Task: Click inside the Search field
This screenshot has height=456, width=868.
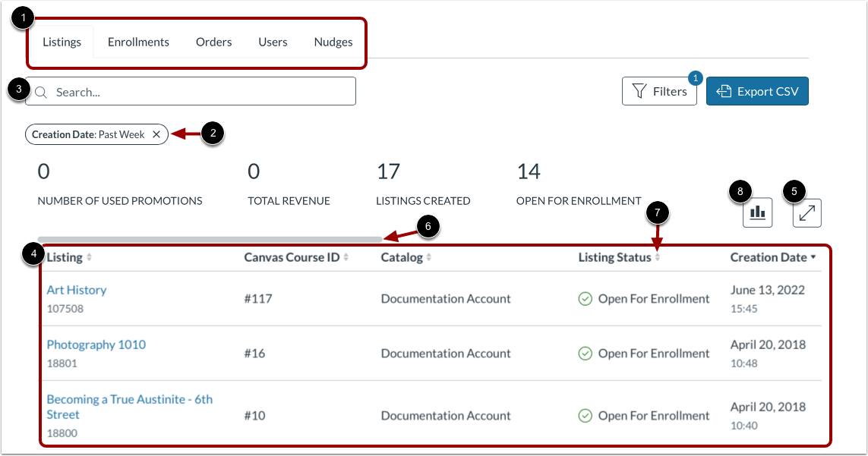Action: pos(190,91)
